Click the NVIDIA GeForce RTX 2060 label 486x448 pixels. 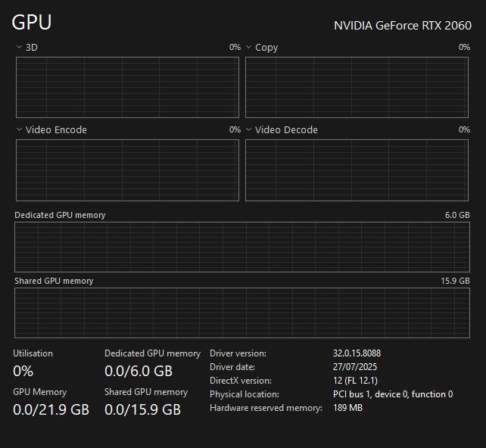coord(403,26)
